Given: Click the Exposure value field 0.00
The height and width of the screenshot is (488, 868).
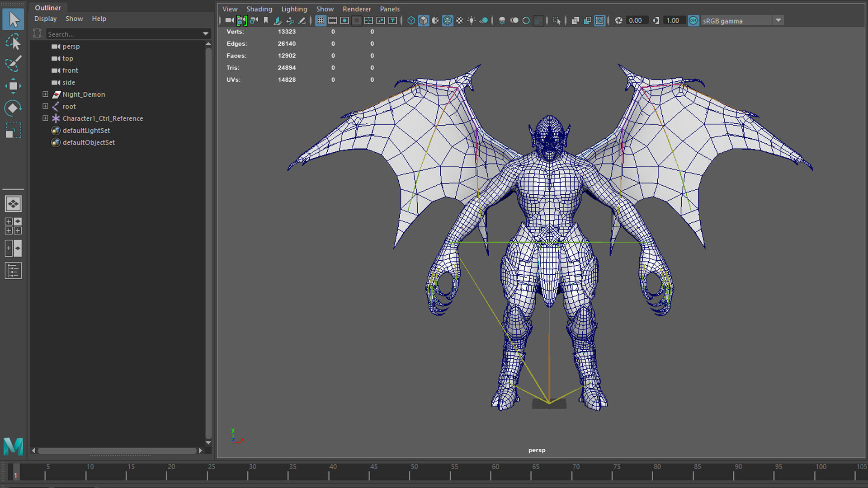Looking at the screenshot, I should click(x=637, y=20).
